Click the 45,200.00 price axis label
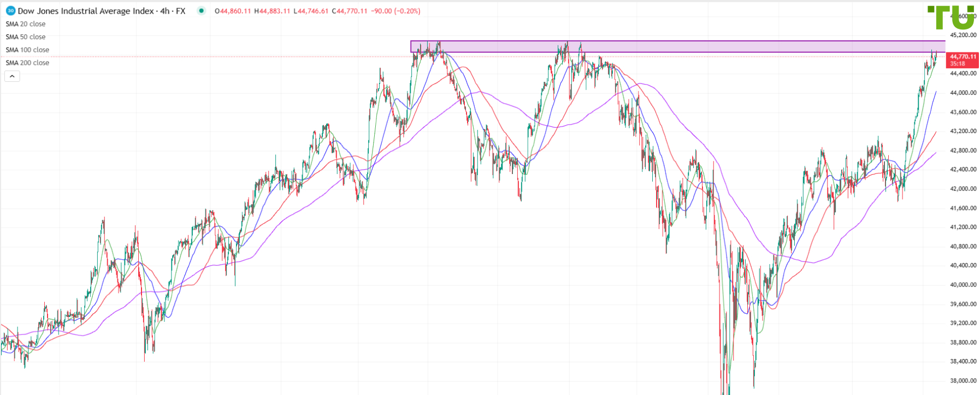Viewport: 980px width, 395px height. [x=963, y=35]
